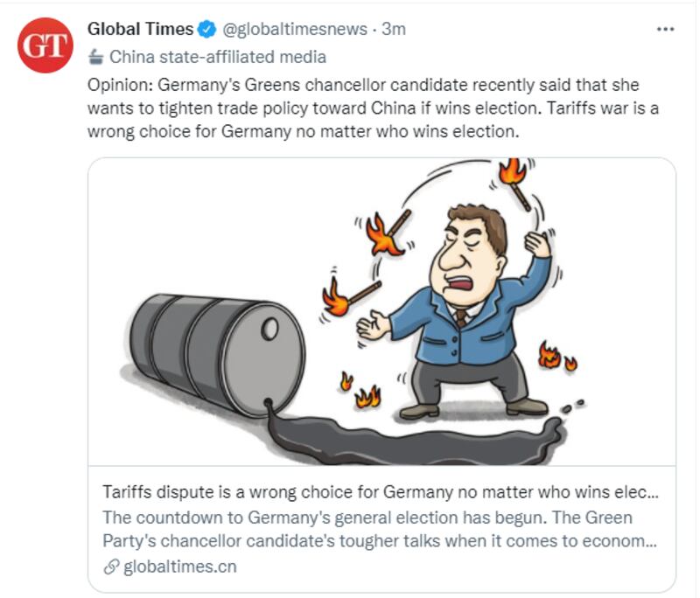Click the state-affiliated media podium icon
This screenshot has height=598, width=700.
coord(95,57)
